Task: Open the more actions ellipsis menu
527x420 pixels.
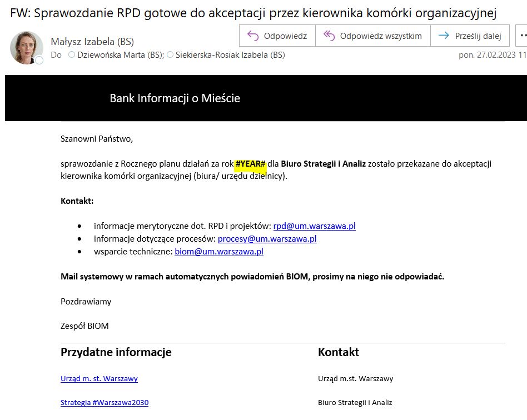Action: (522, 36)
